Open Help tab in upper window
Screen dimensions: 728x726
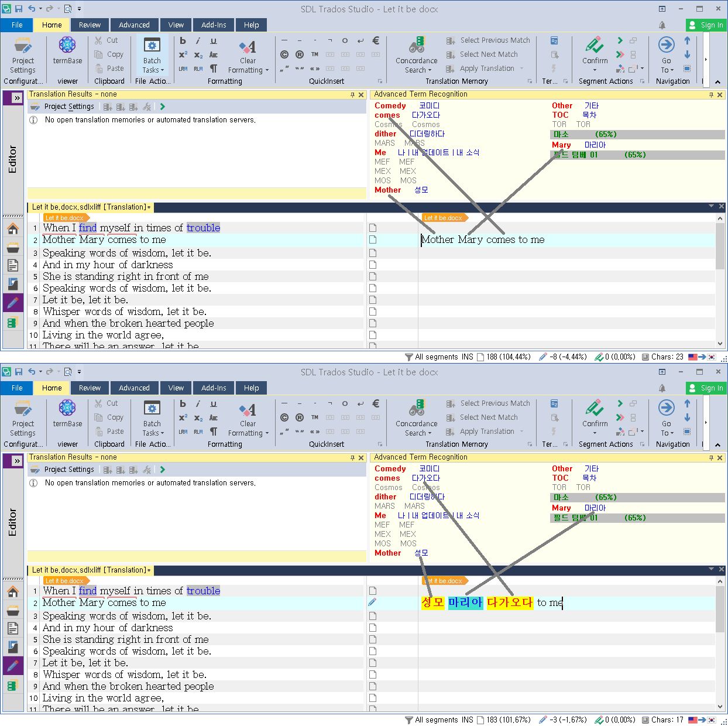(251, 25)
